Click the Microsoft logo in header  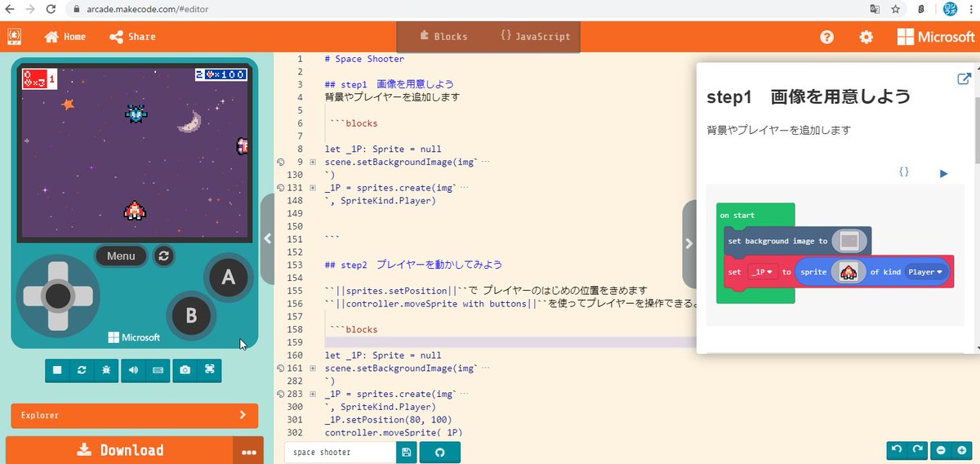936,37
